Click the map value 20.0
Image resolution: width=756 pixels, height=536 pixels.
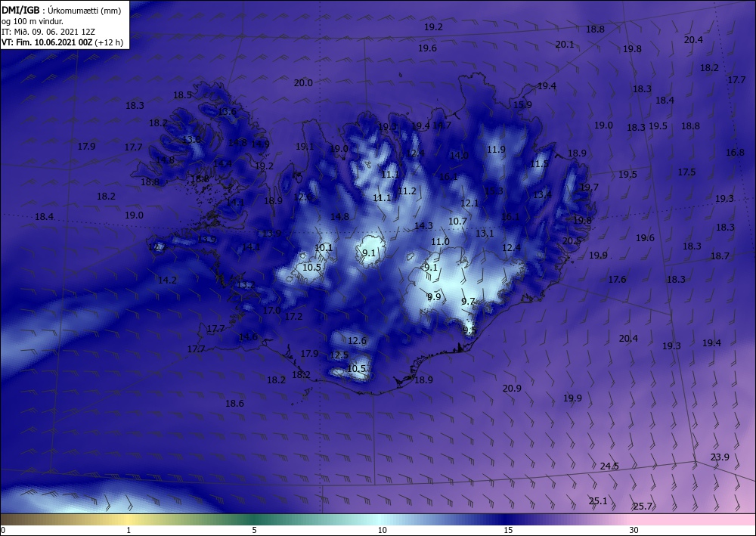303,83
